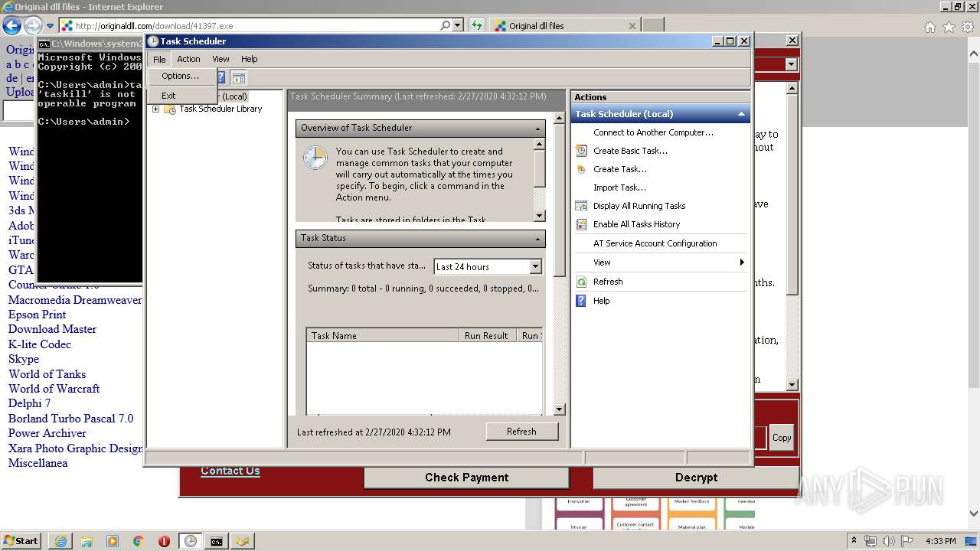
Task: Click the Task Scheduler Library folder icon
Action: (x=169, y=109)
